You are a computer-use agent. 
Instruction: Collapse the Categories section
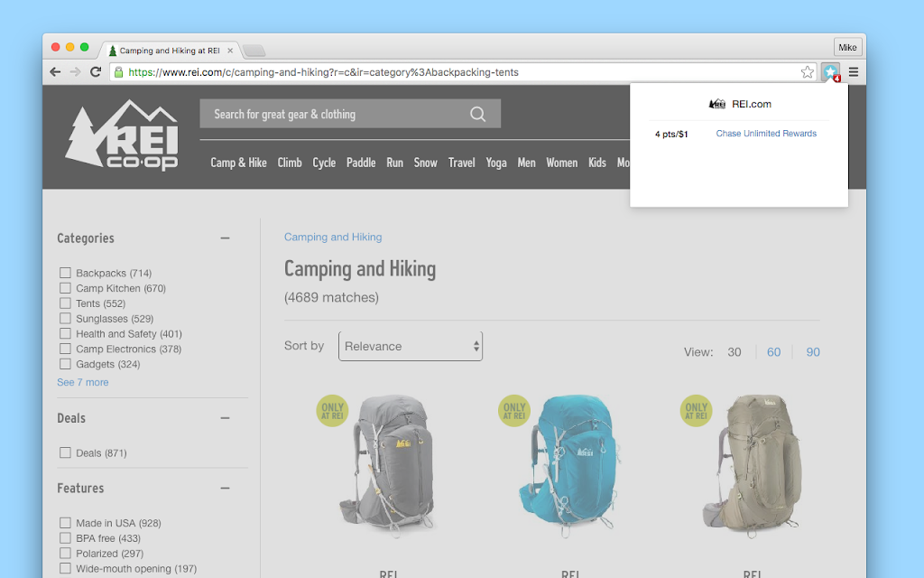coord(225,238)
